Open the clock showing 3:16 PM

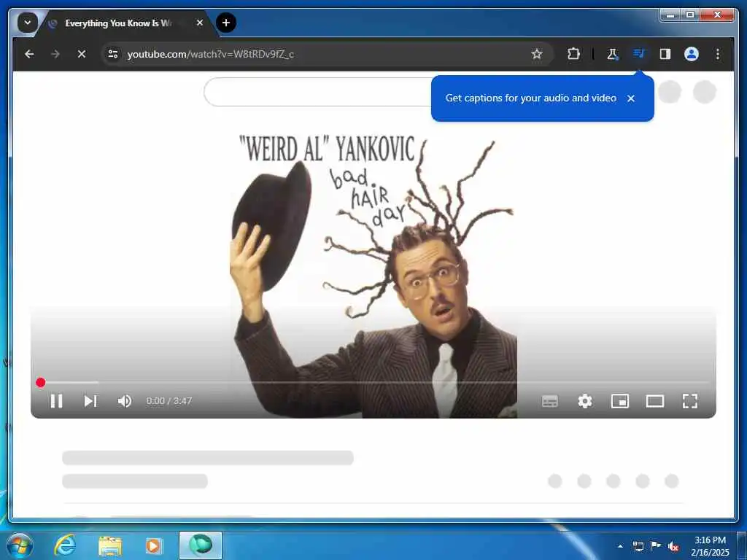[x=710, y=546]
